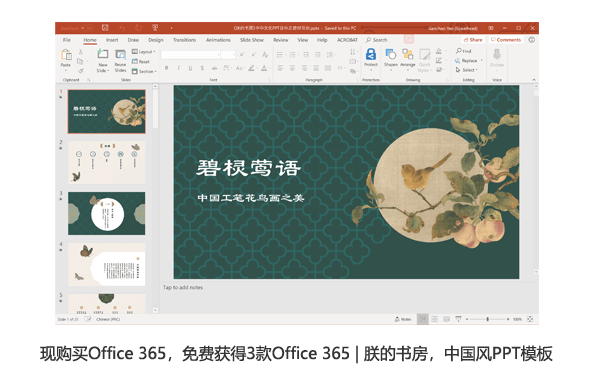593x390 pixels.
Task: Click 'Tap to add notes' area
Action: click(x=183, y=287)
